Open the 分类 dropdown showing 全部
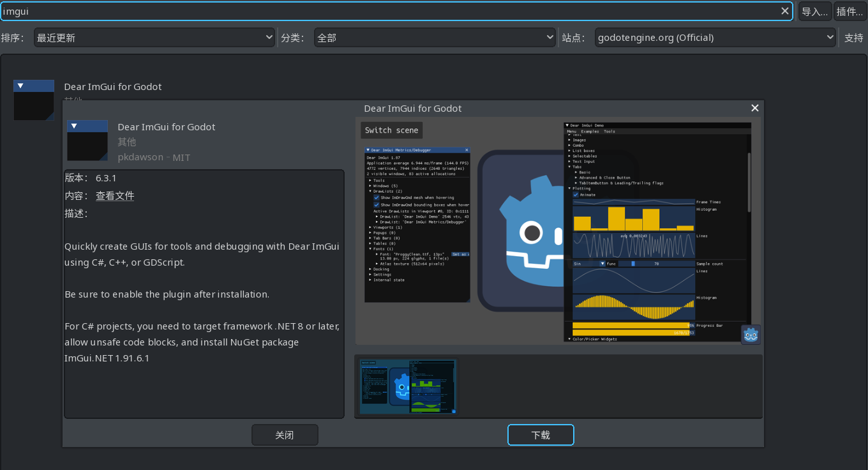The height and width of the screenshot is (470, 868). (435, 38)
